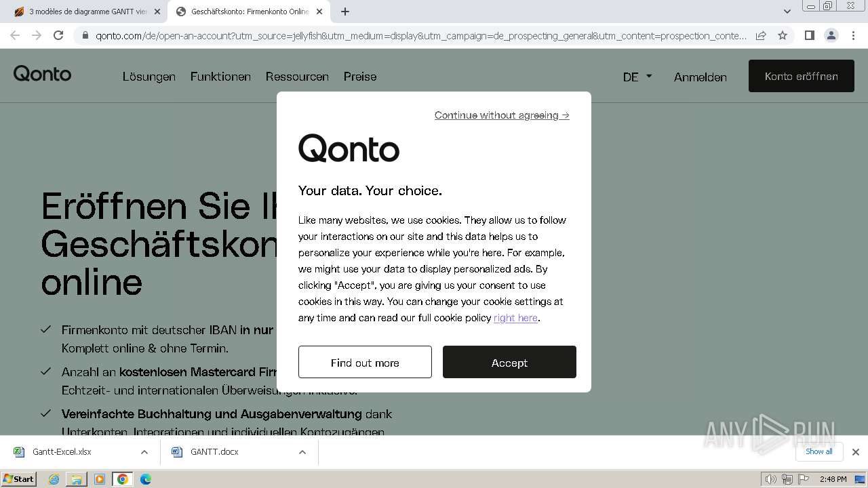Click the Chrome taskbar icon

[123, 479]
